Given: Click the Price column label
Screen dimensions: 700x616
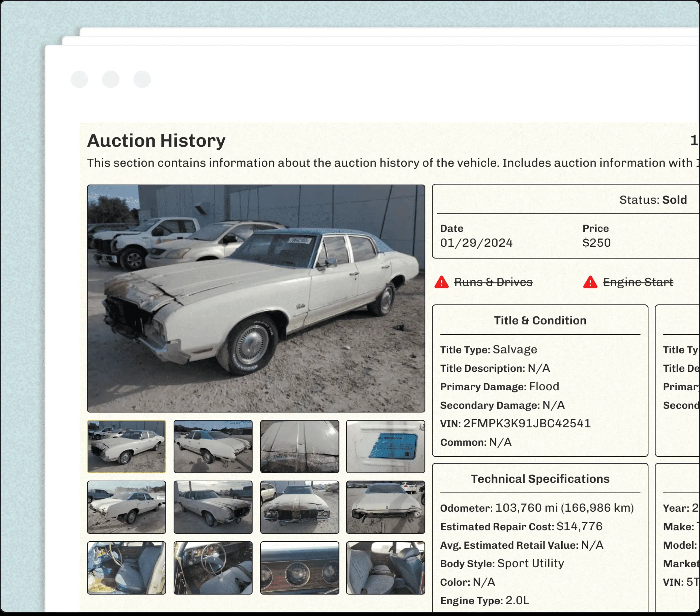Looking at the screenshot, I should tap(596, 228).
